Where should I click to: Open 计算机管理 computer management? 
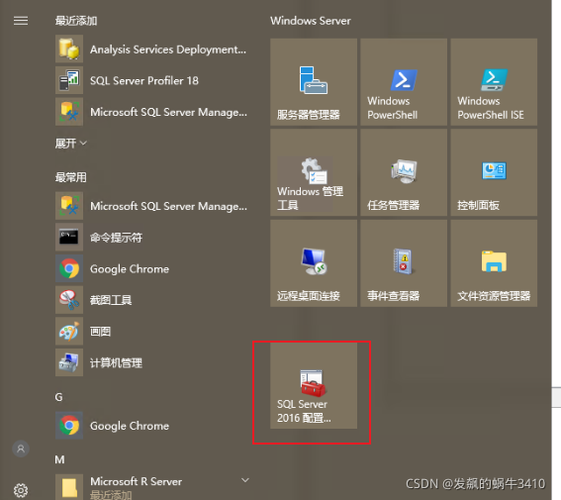[151, 363]
